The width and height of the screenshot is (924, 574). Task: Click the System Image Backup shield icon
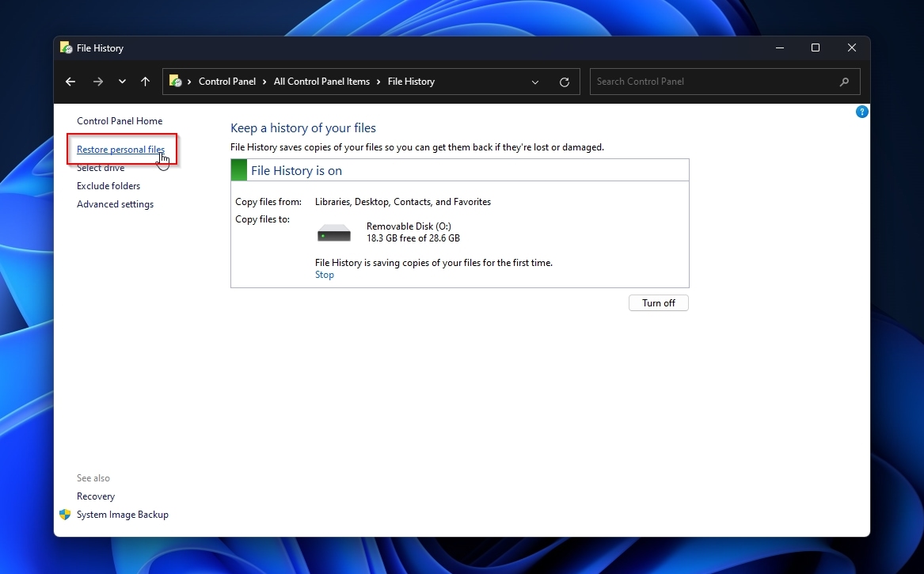pos(64,514)
